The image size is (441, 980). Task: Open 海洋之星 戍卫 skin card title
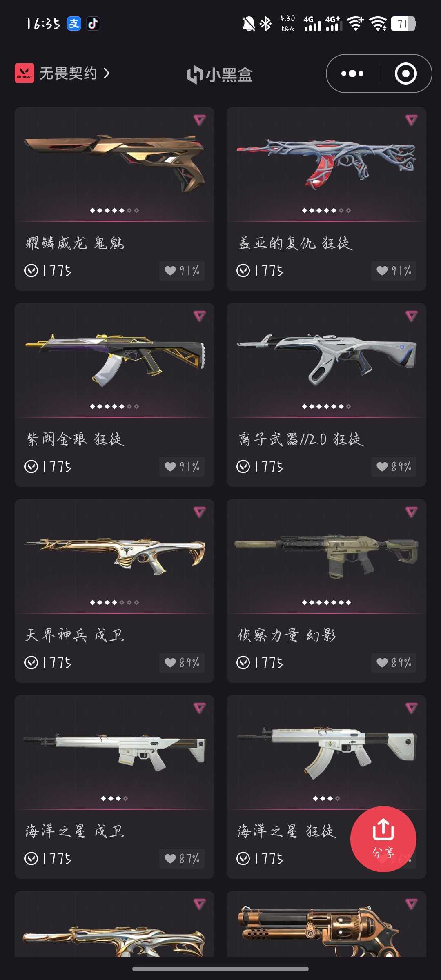pos(75,831)
